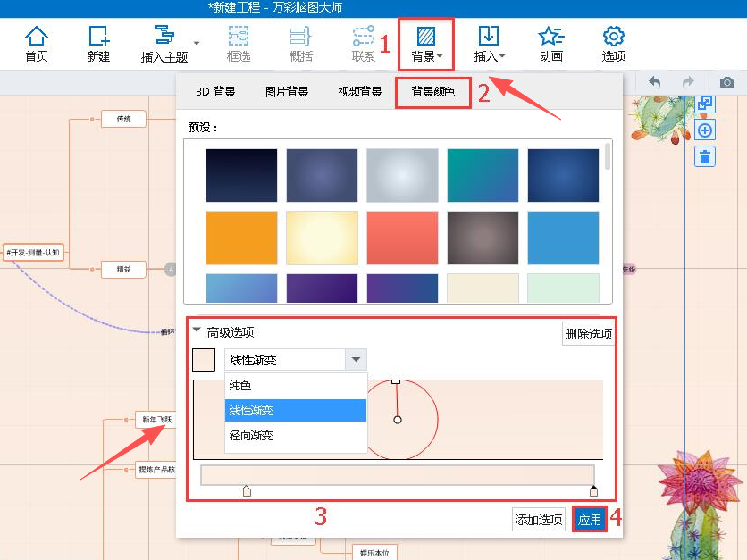Select the 传统 mind map node
747x560 pixels.
click(x=123, y=119)
